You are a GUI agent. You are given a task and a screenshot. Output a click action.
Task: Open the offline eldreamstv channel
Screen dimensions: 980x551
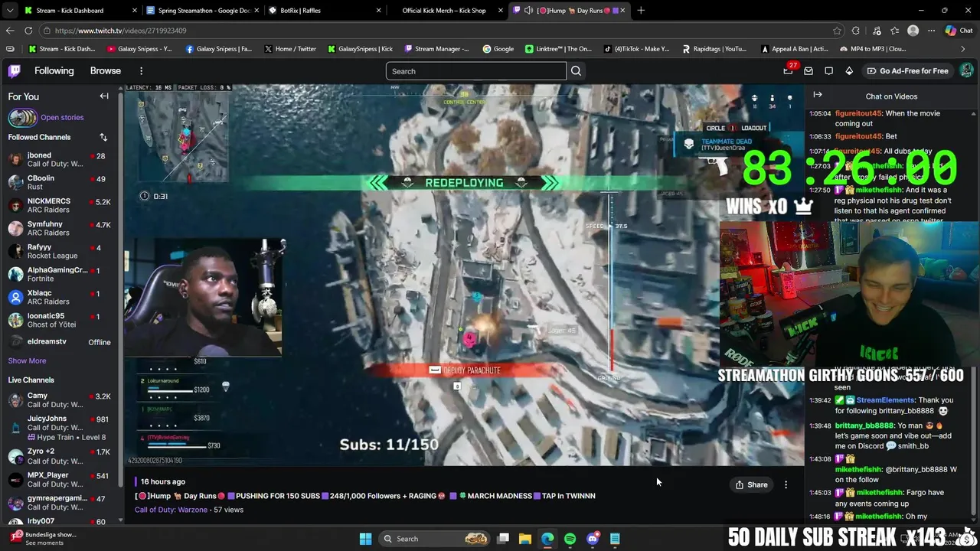[x=60, y=342]
